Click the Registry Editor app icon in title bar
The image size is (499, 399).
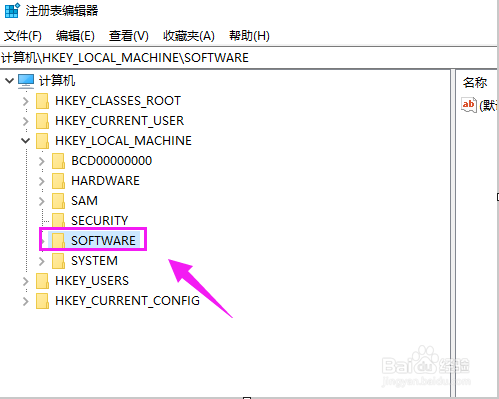[x=13, y=10]
